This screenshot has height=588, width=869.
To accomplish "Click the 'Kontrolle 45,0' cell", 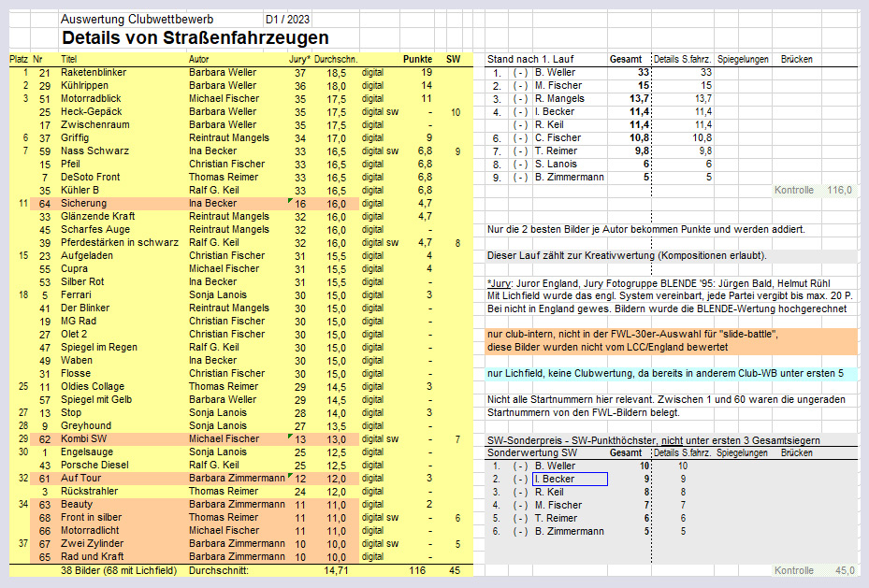I will [814, 571].
